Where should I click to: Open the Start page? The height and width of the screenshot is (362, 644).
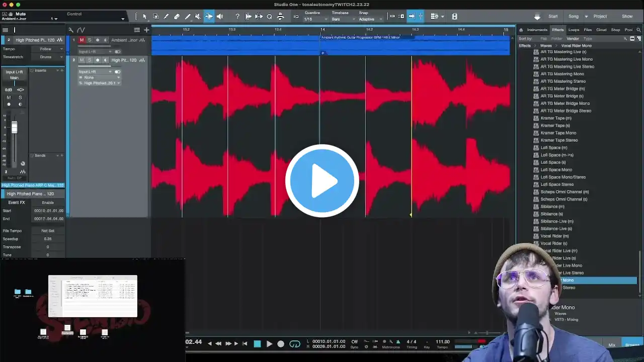click(553, 17)
